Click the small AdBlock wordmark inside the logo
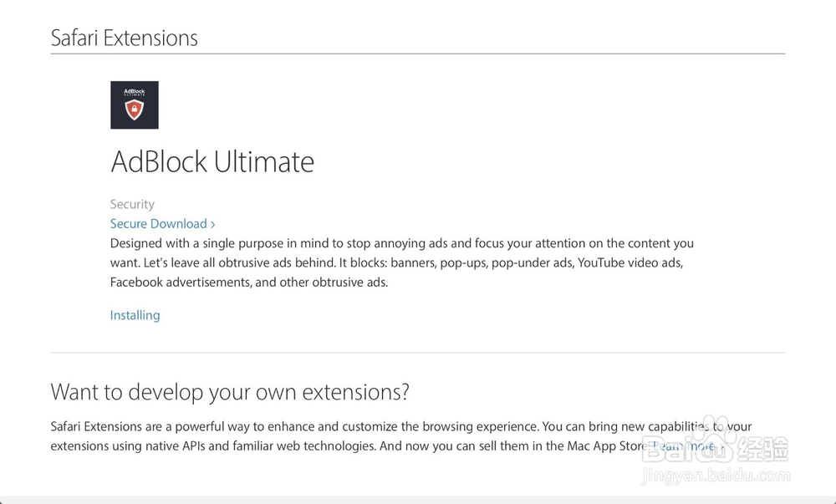836x504 pixels. [x=134, y=91]
